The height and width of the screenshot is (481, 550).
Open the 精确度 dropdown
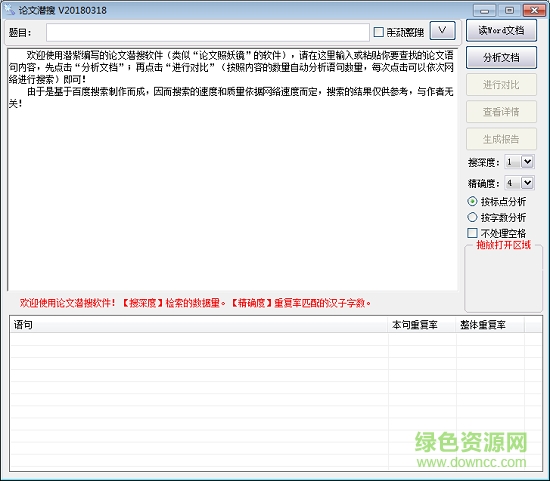point(527,183)
